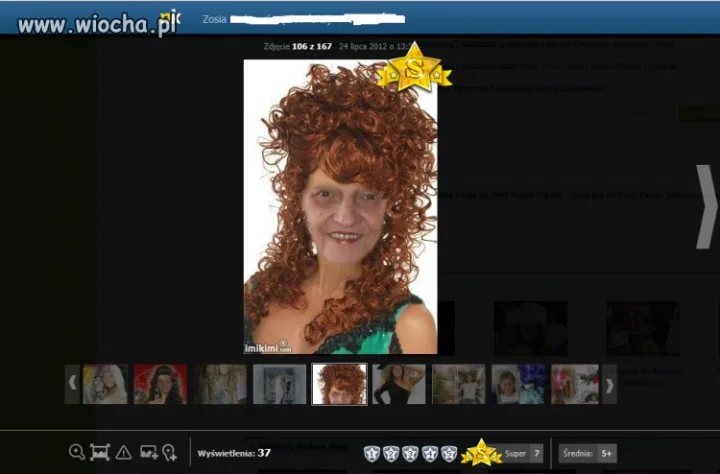Image resolution: width=720 pixels, height=474 pixels.
Task: Open fullscreen photo frame icon
Action: (x=100, y=452)
